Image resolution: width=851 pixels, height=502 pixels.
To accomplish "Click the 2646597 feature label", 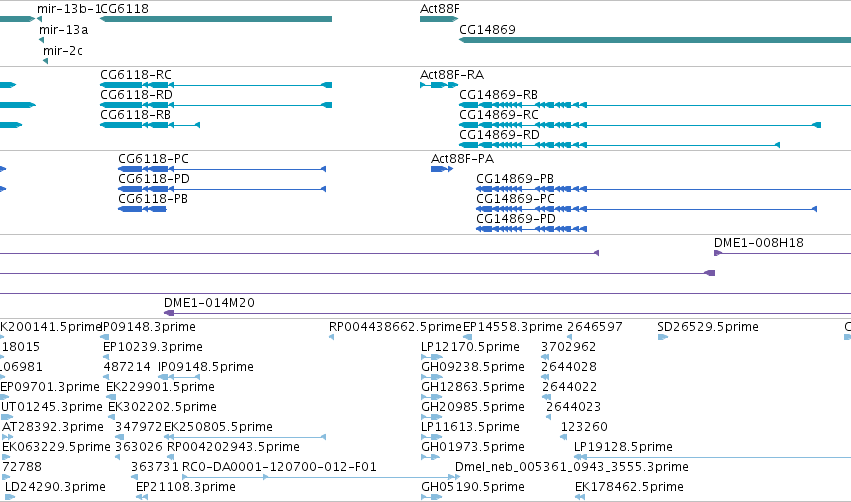I will pos(595,327).
